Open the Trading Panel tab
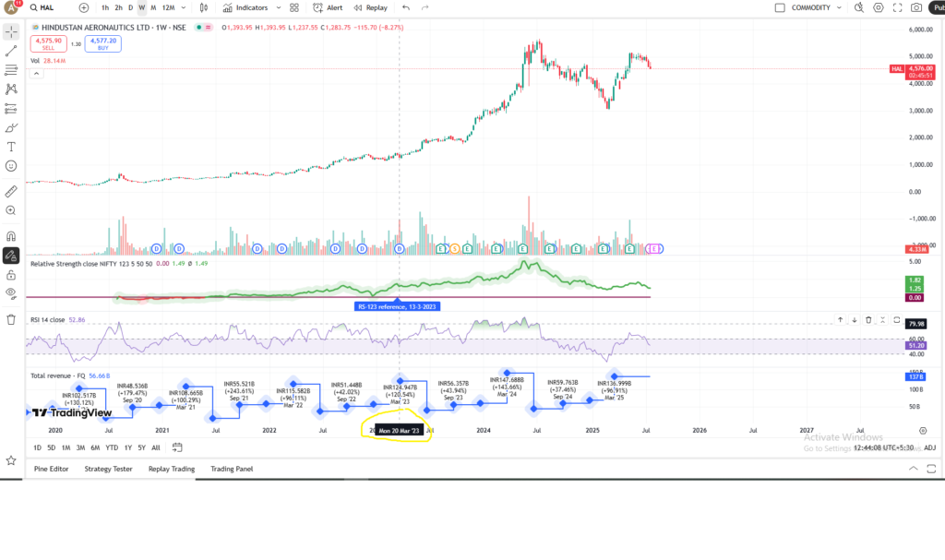 (232, 469)
